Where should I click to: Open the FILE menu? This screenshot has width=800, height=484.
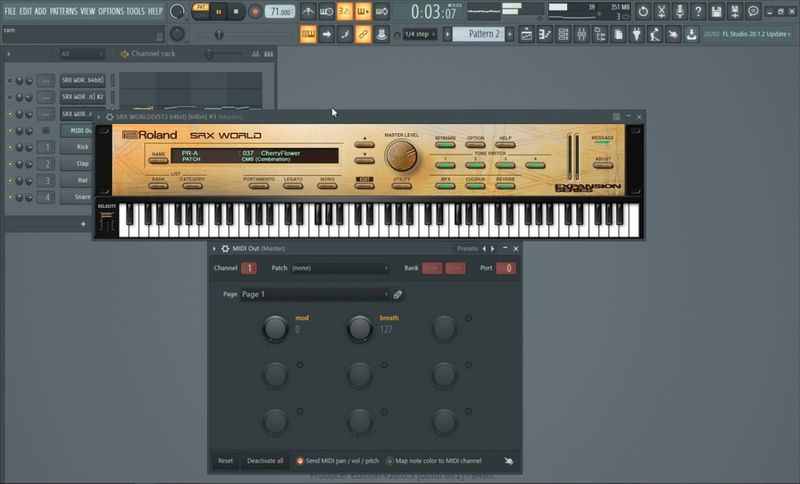[x=10, y=11]
